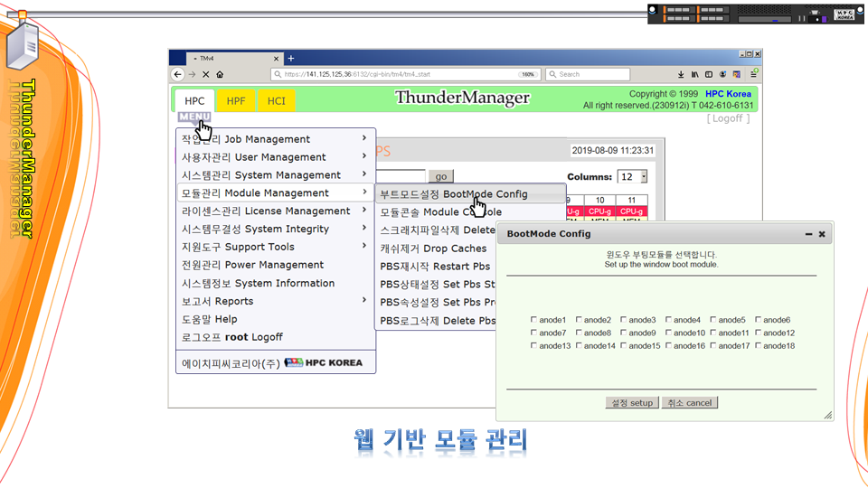This screenshot has width=868, height=488.
Task: Open User Management menu item
Action: click(276, 157)
